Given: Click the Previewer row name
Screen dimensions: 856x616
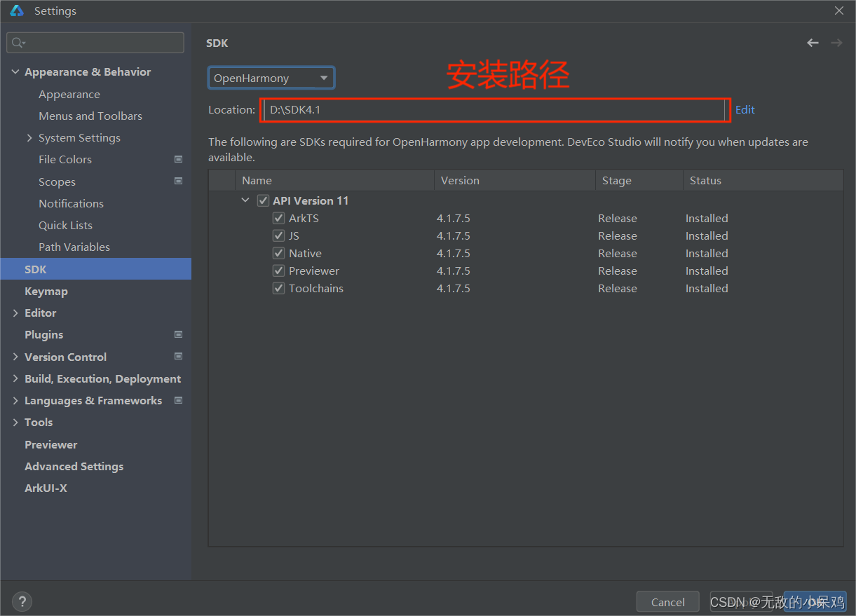Looking at the screenshot, I should [x=314, y=271].
